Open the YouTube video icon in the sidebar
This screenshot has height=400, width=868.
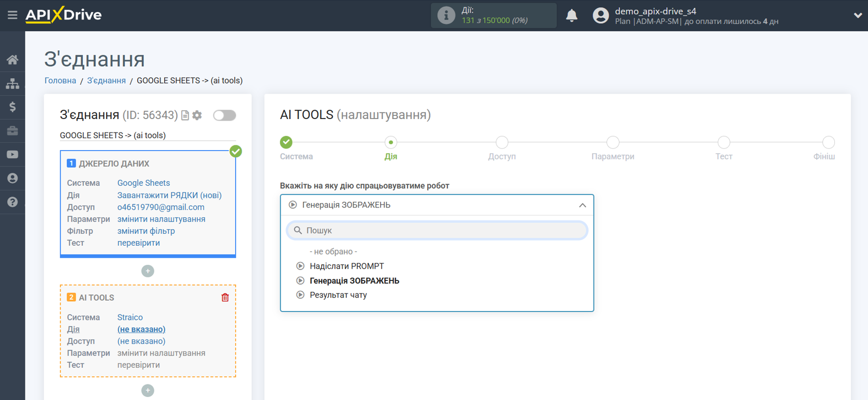point(12,155)
